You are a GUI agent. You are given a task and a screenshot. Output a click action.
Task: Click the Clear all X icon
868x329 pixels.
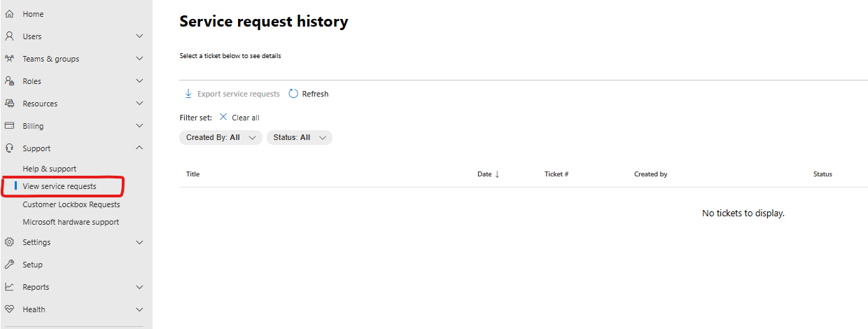[x=223, y=117]
